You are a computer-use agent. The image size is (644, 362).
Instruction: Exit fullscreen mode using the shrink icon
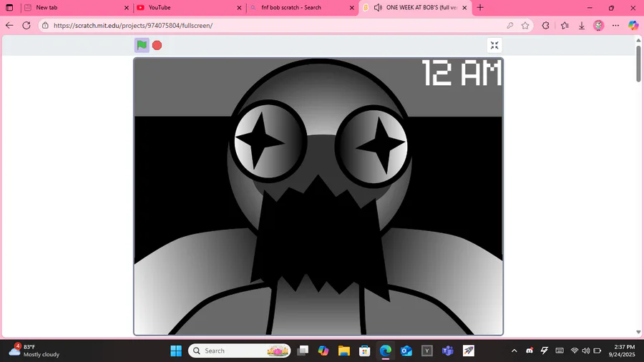pos(494,45)
